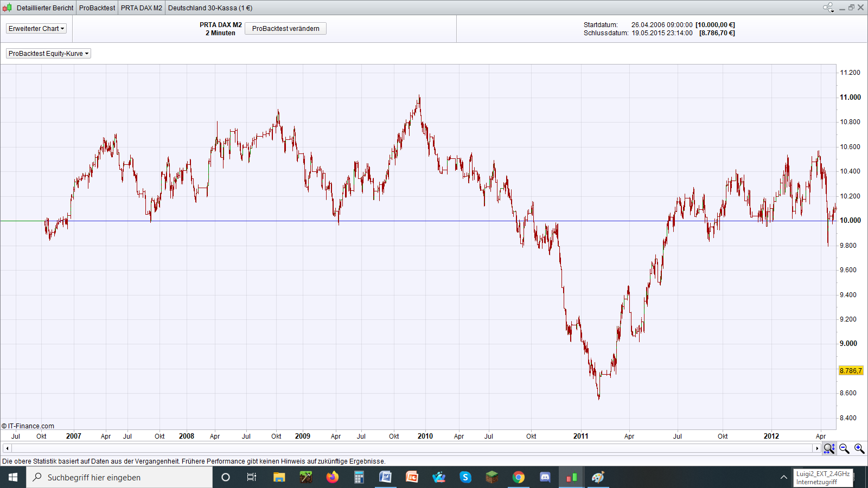Zoom in the chart with the plus magnifier
This screenshot has width=868, height=488.
pyautogui.click(x=859, y=448)
